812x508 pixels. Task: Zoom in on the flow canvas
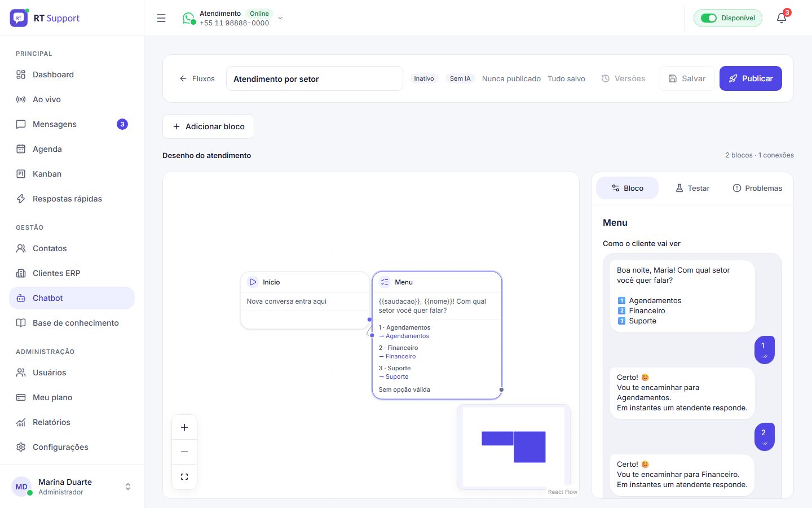pos(184,427)
